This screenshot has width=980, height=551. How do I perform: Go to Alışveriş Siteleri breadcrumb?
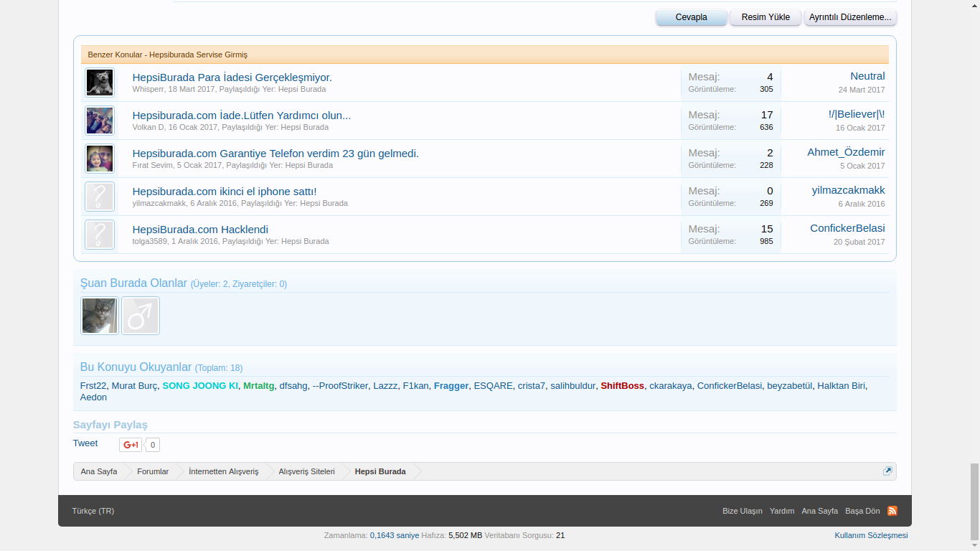click(x=307, y=471)
